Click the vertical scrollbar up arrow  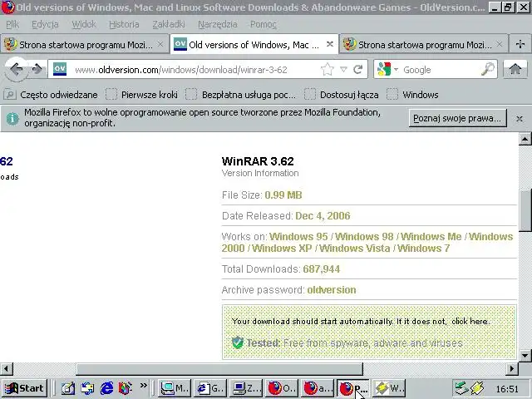pyautogui.click(x=525, y=139)
